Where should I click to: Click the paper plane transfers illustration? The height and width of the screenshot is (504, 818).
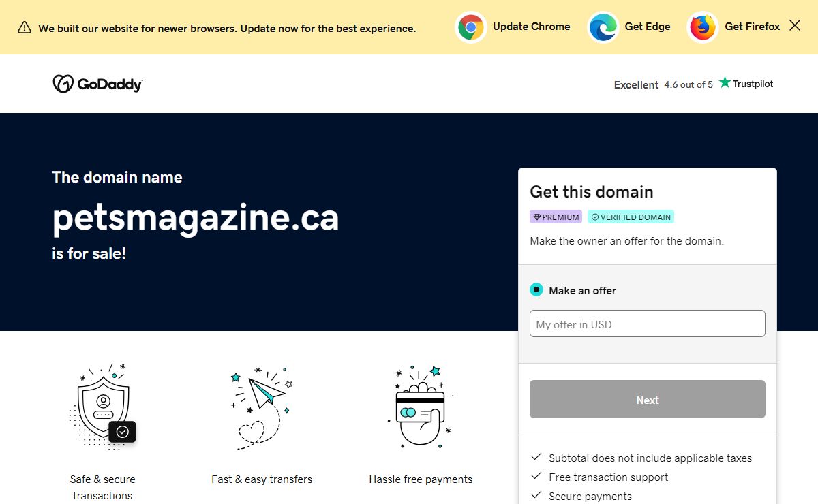[x=262, y=407]
